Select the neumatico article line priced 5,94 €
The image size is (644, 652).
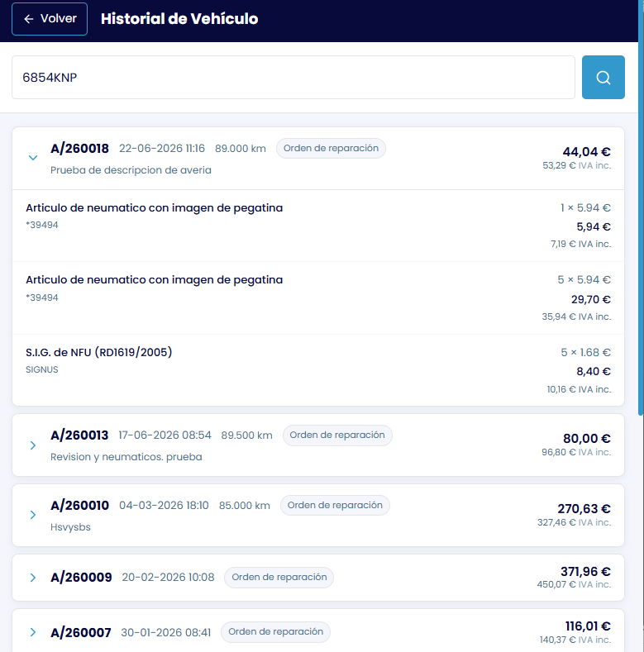pyautogui.click(x=318, y=226)
